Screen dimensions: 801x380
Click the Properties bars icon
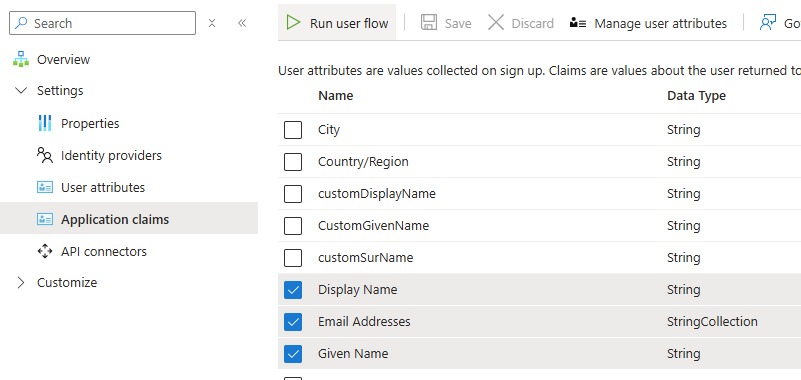coord(45,123)
